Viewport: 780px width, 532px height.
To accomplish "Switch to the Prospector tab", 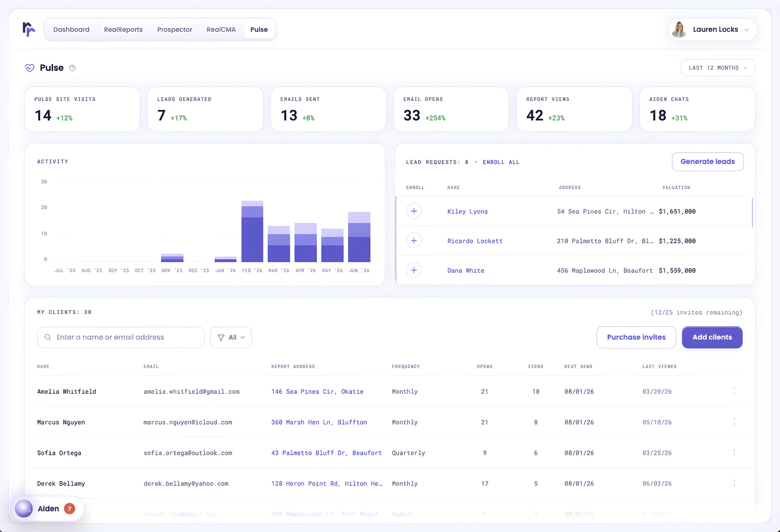I will tap(175, 29).
